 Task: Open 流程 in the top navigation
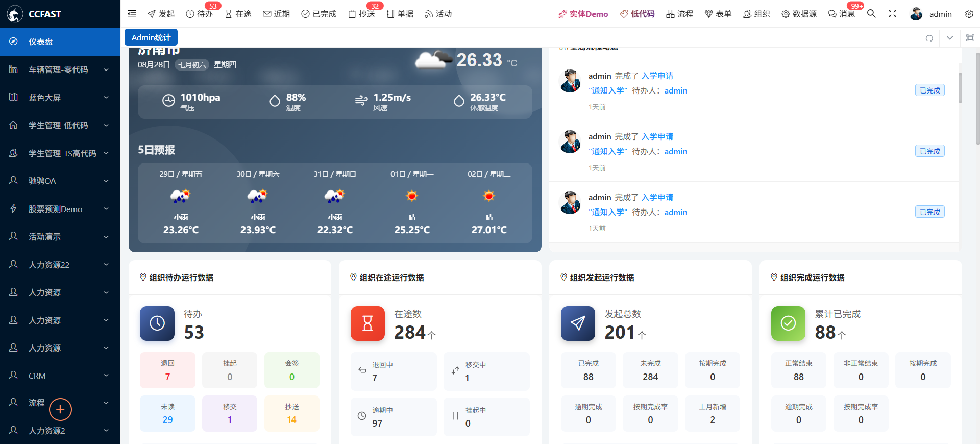coord(679,14)
